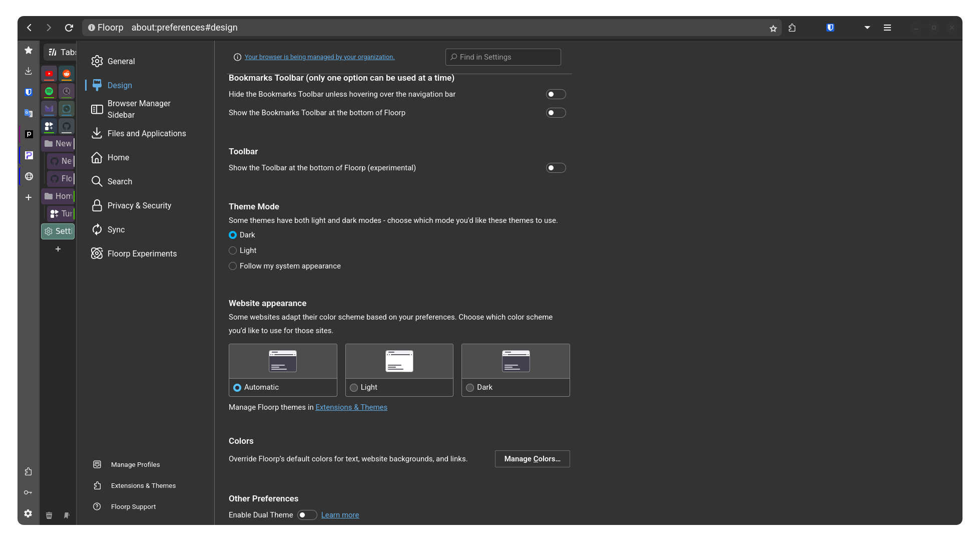Viewport: 980px width, 544px height.
Task: Open the GitHub tab in the sidebar
Action: pos(66,127)
